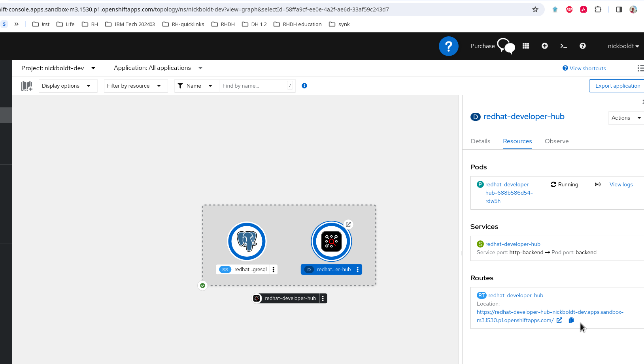Open the RHDH education bookmark folder
This screenshot has width=644, height=364.
tap(298, 24)
